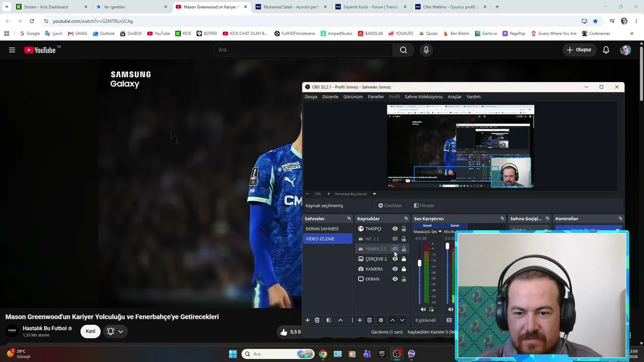The height and width of the screenshot is (362, 644).
Task: Search YouTube with magnifier button
Action: [x=404, y=50]
